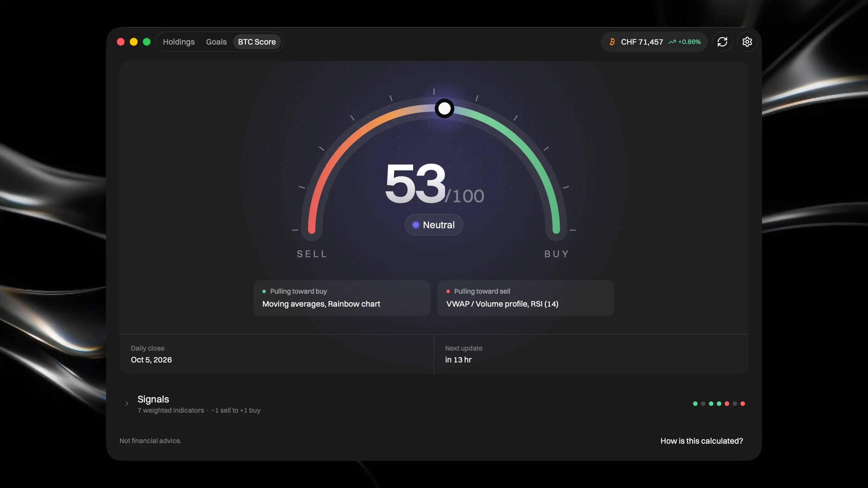Screen dimensions: 868x488
Task: Open the Pulling toward buy card
Action: coord(342,298)
